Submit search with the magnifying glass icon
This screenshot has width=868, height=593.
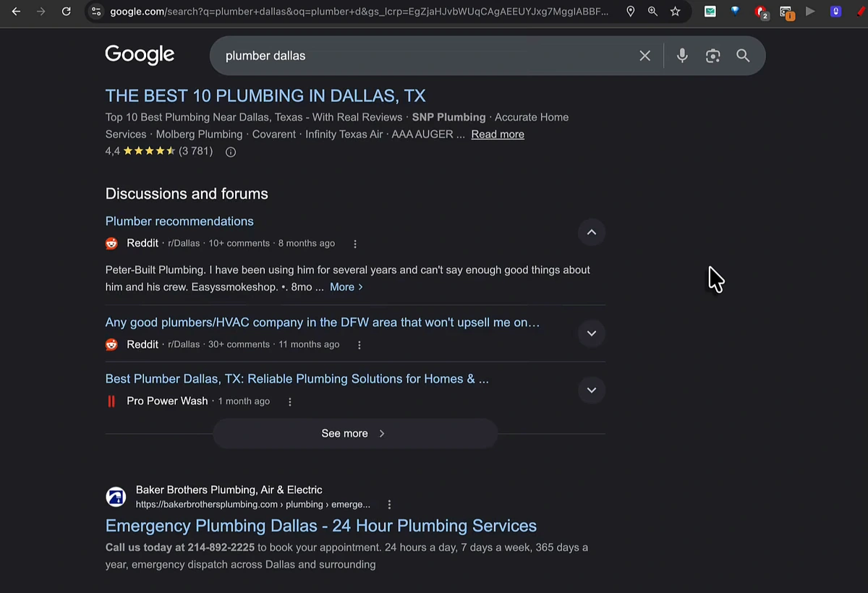[x=743, y=56]
